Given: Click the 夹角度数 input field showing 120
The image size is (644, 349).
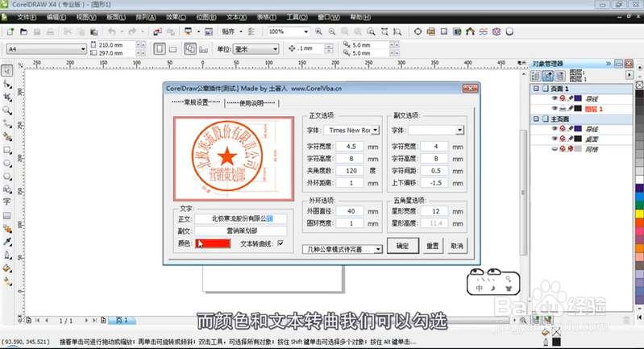Looking at the screenshot, I should coord(351,170).
